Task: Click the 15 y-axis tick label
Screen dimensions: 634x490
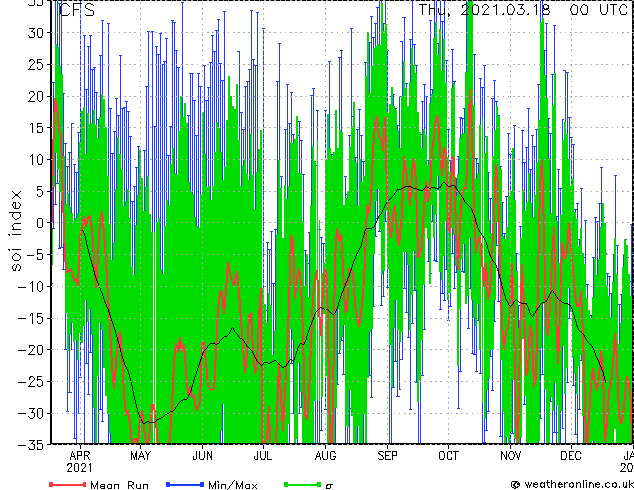Action: point(36,128)
